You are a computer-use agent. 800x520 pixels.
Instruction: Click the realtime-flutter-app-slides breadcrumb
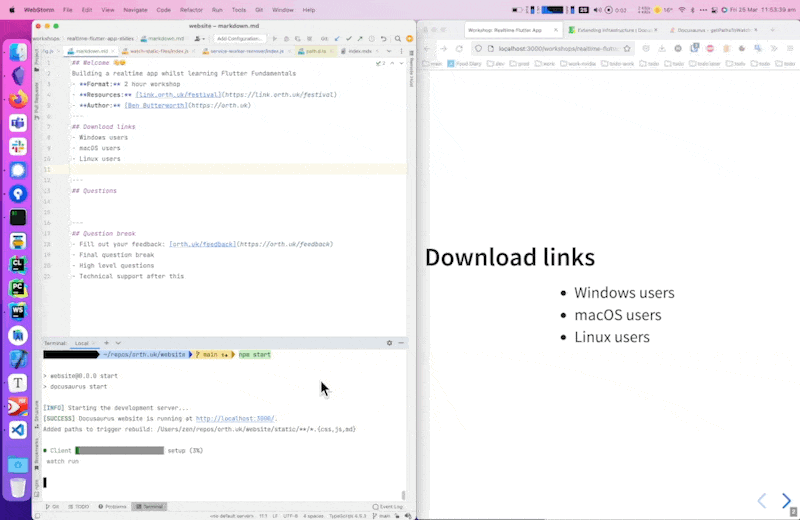click(100, 39)
